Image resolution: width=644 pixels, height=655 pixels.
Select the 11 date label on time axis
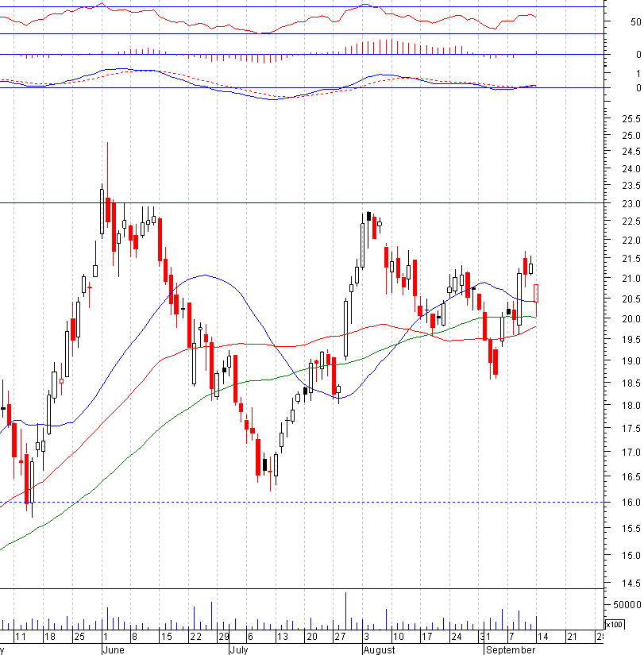click(x=20, y=637)
